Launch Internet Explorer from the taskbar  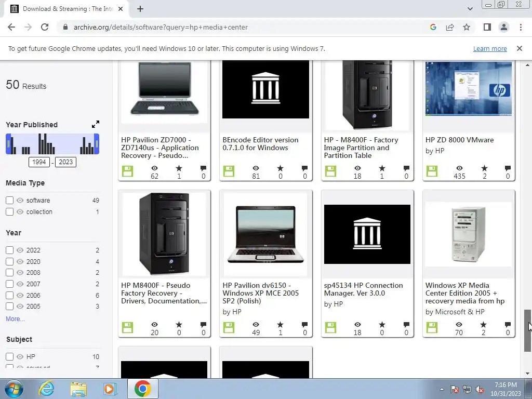(x=46, y=389)
